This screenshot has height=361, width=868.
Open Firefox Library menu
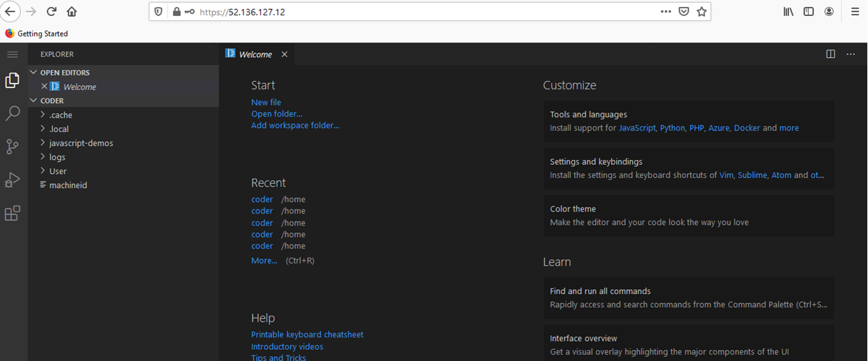788,12
